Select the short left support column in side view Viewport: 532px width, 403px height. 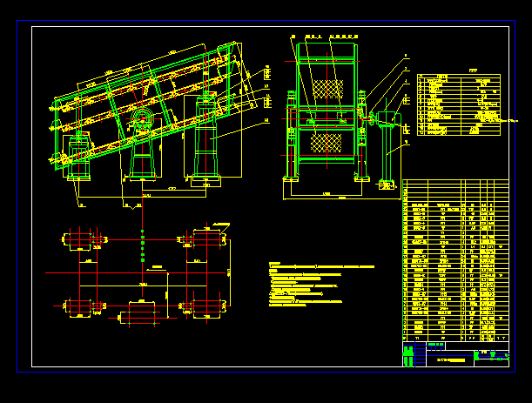click(x=79, y=156)
